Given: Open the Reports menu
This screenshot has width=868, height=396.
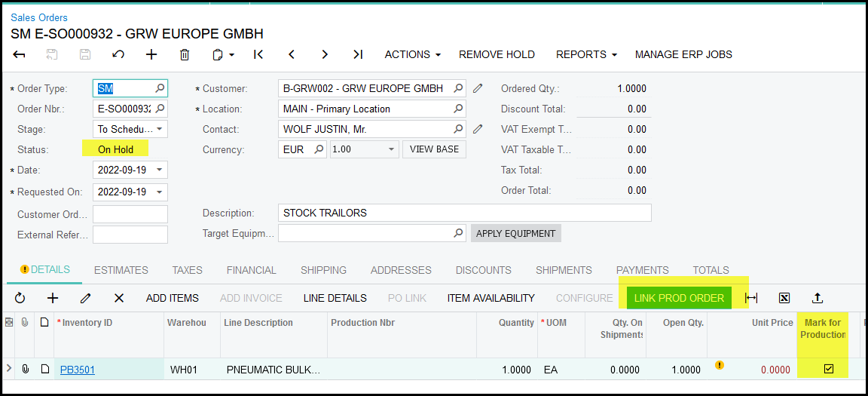Looking at the screenshot, I should point(586,54).
